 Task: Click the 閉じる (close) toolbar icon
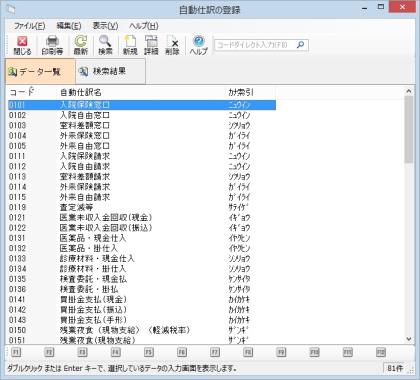(22, 45)
